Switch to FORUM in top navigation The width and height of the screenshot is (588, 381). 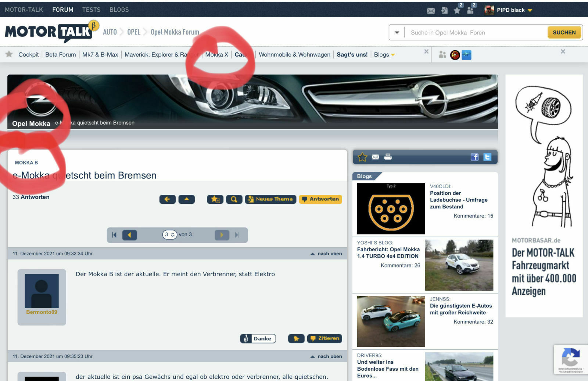63,10
